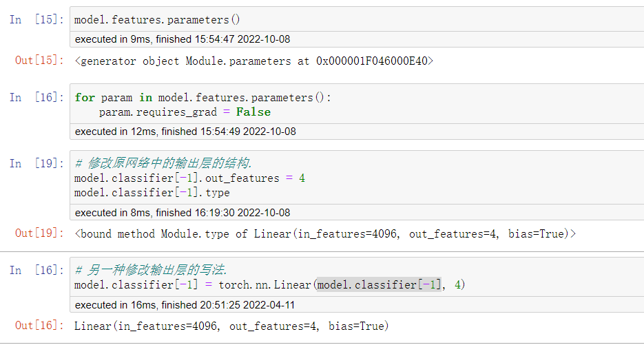This screenshot has height=345, width=644.
Task: Click the Linear(in_features=4096 output at the bottom
Action: [231, 326]
